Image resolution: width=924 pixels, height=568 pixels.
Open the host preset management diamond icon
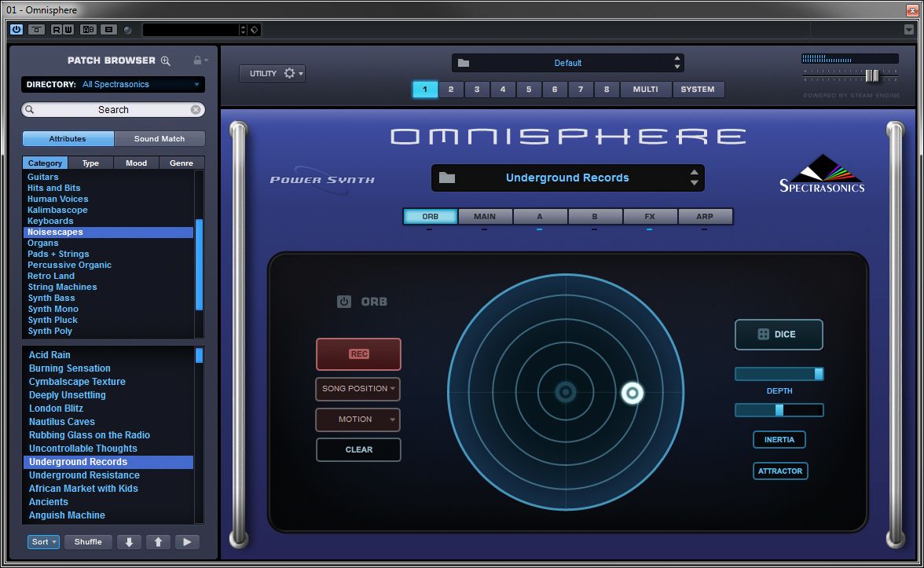(x=255, y=30)
